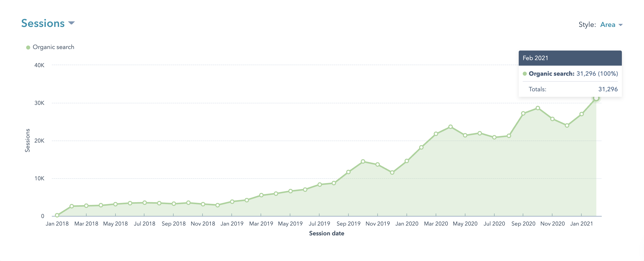Click the Area style link
Screen dimensions: 644x261
(x=608, y=25)
